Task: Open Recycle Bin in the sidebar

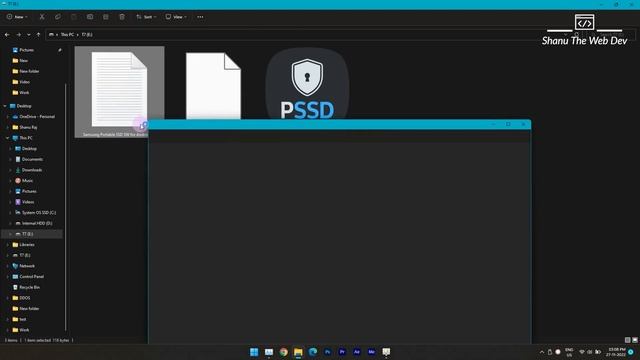Action: click(x=29, y=287)
